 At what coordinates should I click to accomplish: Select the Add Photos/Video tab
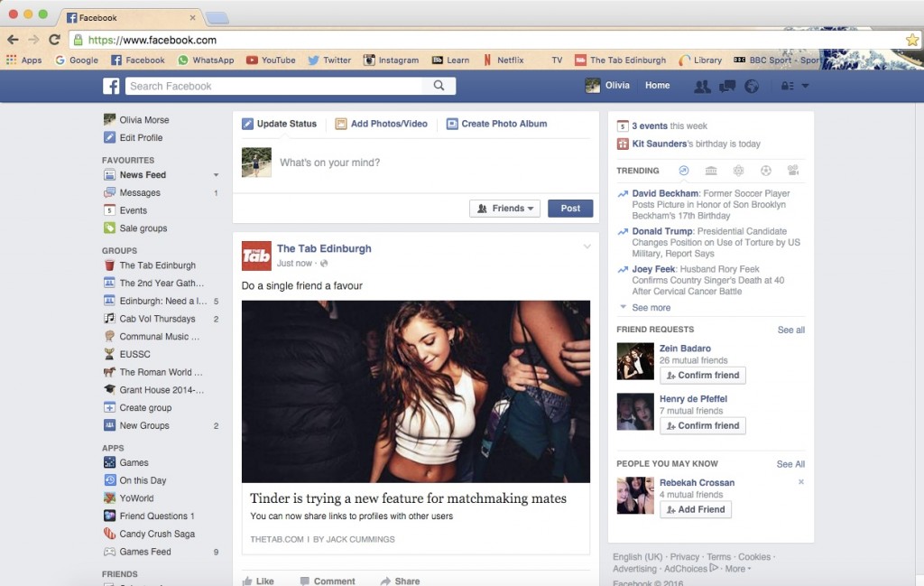382,124
